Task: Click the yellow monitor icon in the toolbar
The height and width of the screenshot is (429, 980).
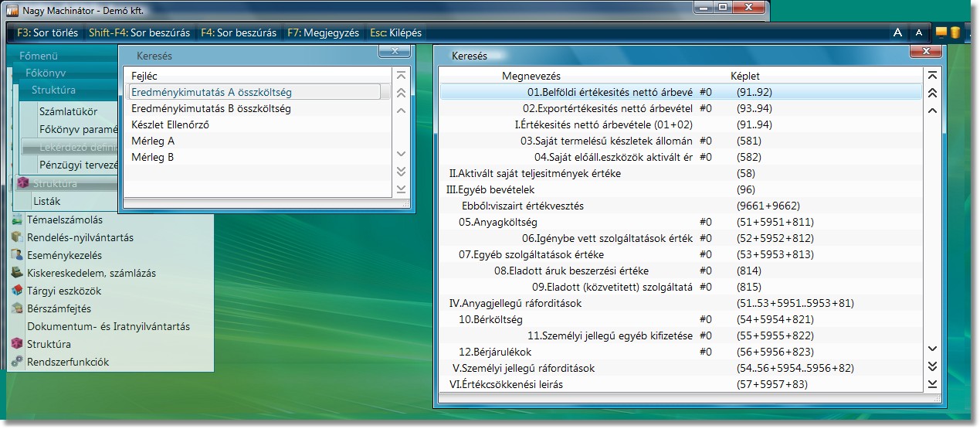Action: 941,32
